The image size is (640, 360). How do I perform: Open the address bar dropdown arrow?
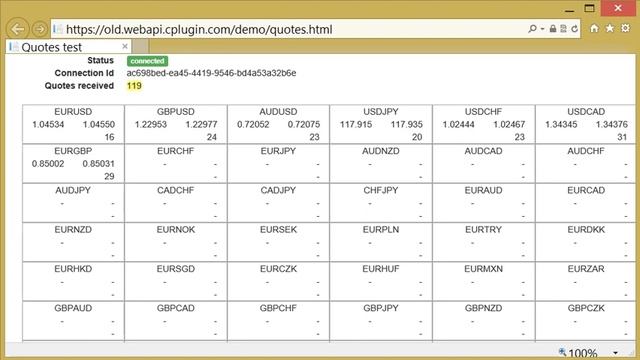542,29
